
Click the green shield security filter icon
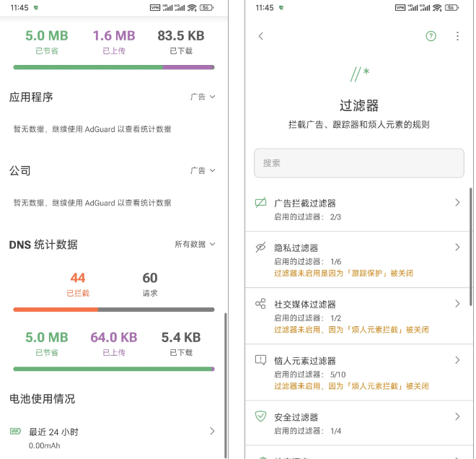[261, 416]
